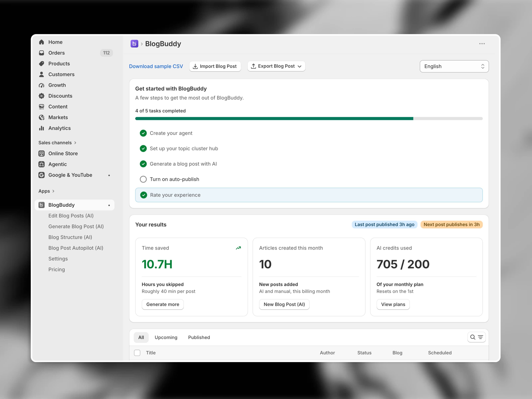Sort by the Blog column header
Image resolution: width=532 pixels, height=399 pixels.
pyautogui.click(x=397, y=353)
